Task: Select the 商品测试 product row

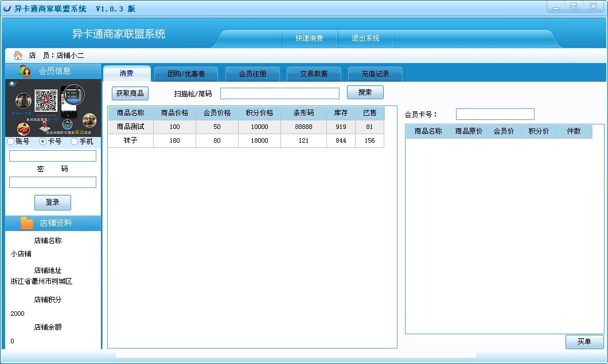Action: point(246,127)
